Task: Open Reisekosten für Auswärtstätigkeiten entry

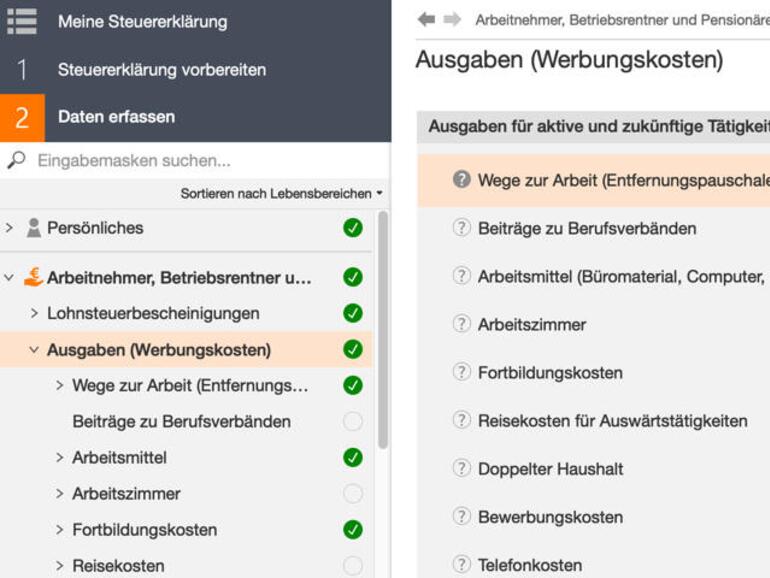Action: coord(612,421)
